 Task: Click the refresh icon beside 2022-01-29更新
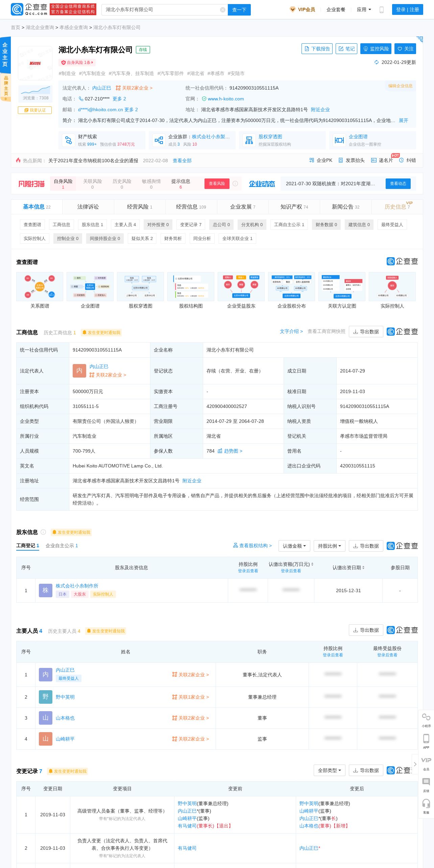(377, 62)
